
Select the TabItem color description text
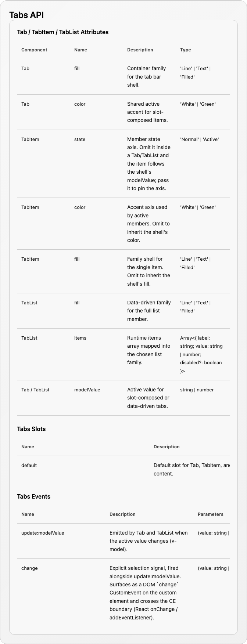pyautogui.click(x=147, y=224)
